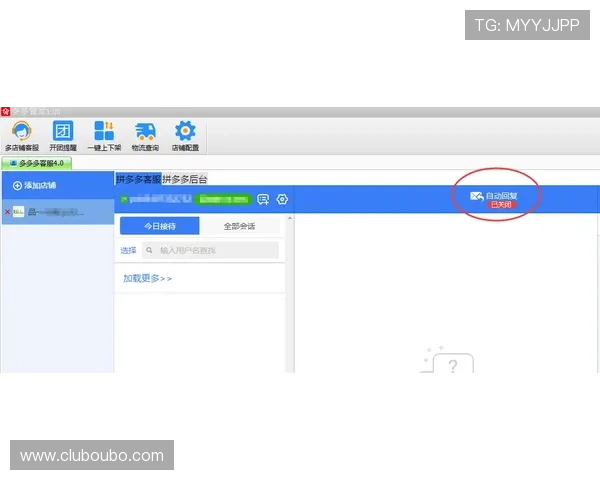600x480 pixels.
Task: Click the 添加店铺 add store button
Action: pos(34,186)
